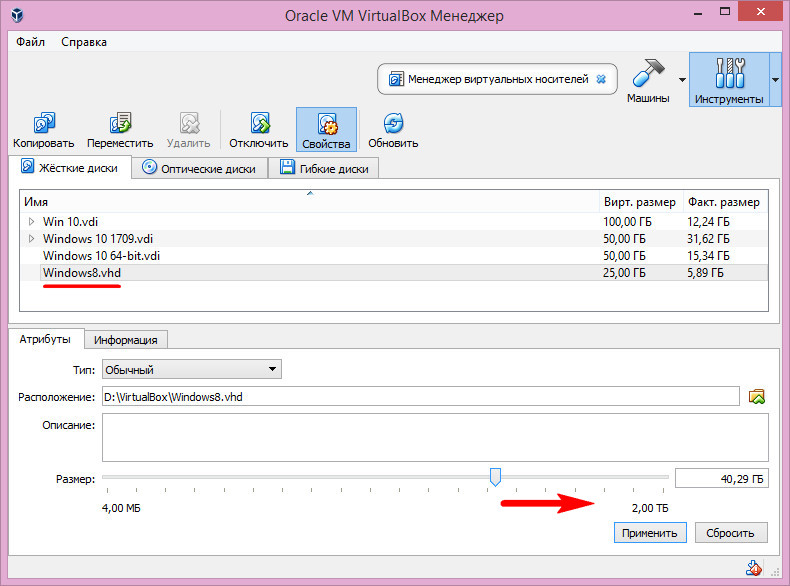Click the VirtualBox cube icon in title bar
The height and width of the screenshot is (586, 790).
point(17,15)
